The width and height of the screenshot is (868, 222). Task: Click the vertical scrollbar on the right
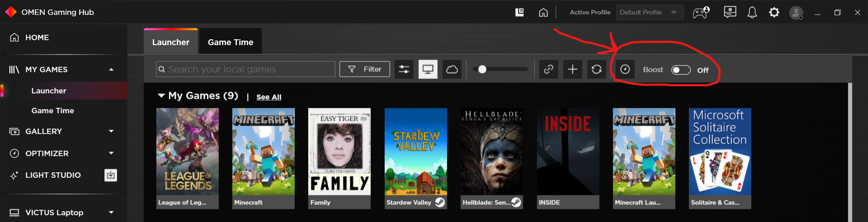850,152
